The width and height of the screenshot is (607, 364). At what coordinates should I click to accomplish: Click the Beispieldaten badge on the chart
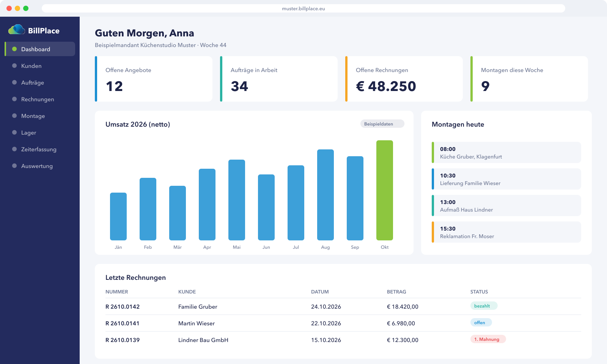click(x=382, y=124)
